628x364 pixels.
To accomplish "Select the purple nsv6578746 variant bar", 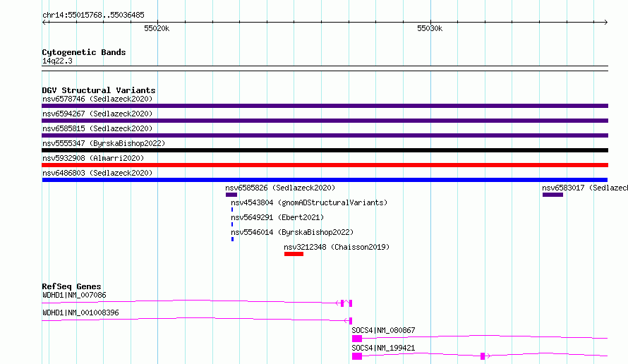I will [325, 106].
